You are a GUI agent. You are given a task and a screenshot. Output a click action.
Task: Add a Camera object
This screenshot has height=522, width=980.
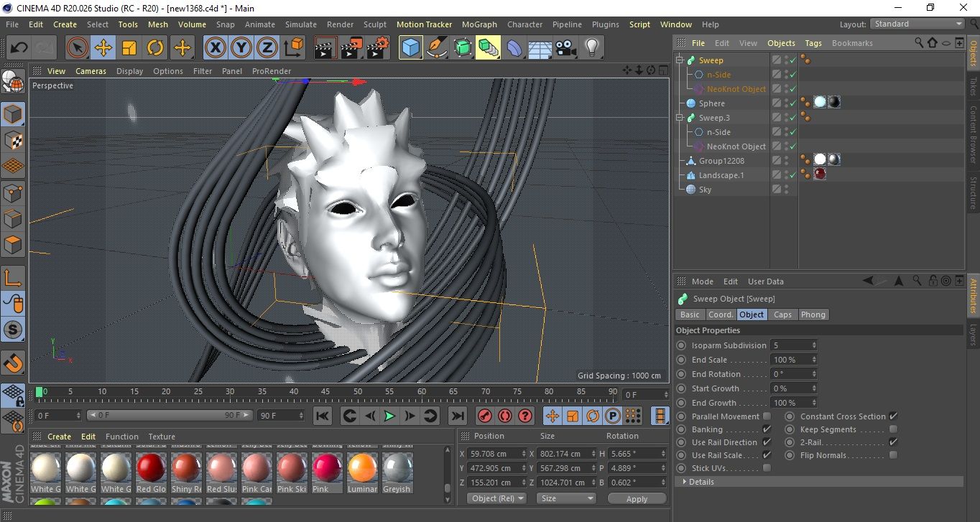point(565,48)
